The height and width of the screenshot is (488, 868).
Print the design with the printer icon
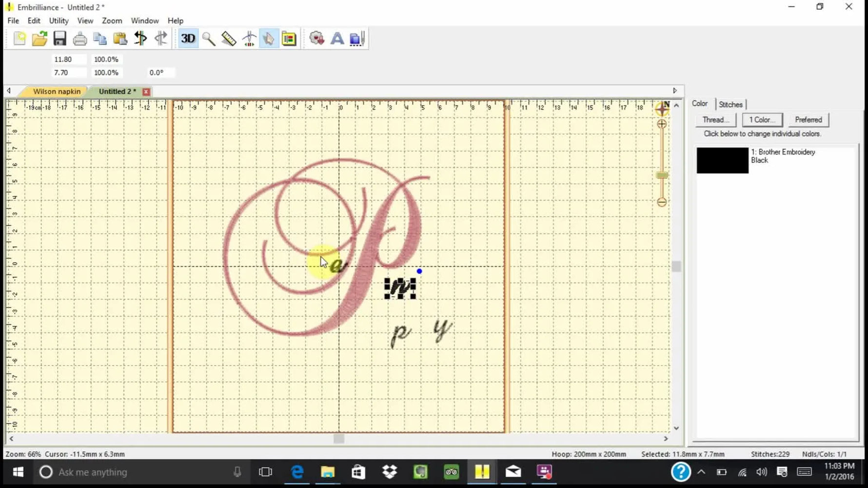click(79, 39)
